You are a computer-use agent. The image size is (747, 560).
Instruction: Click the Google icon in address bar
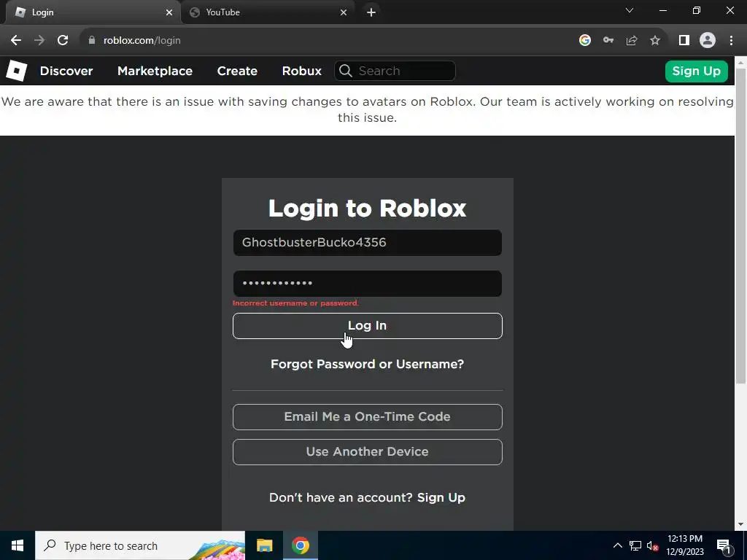click(585, 41)
